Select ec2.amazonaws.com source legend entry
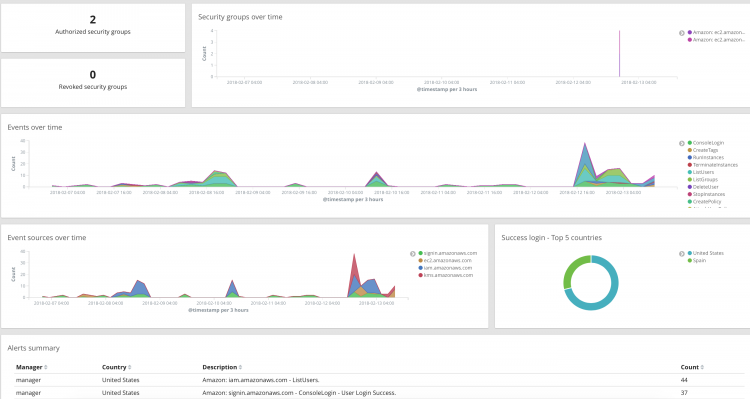Viewport: 750px width, 399px height. [x=445, y=260]
